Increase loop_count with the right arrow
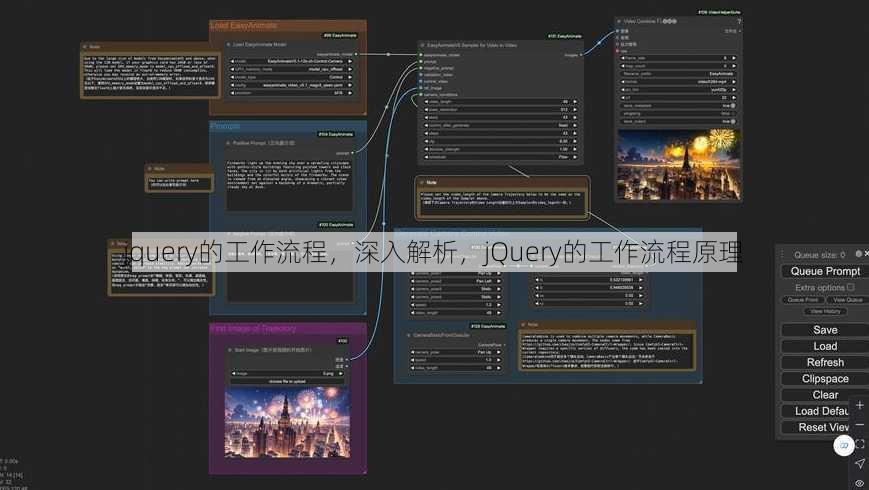The width and height of the screenshot is (869, 490). pos(734,65)
